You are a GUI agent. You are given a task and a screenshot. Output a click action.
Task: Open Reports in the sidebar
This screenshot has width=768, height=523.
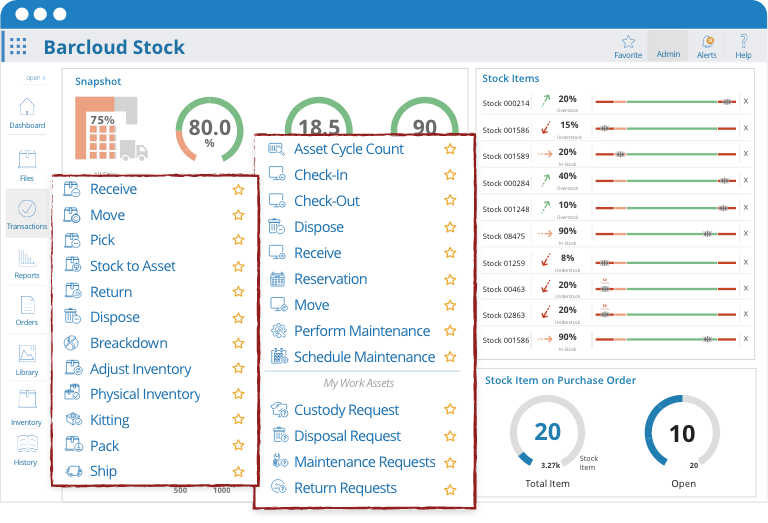pos(27,262)
